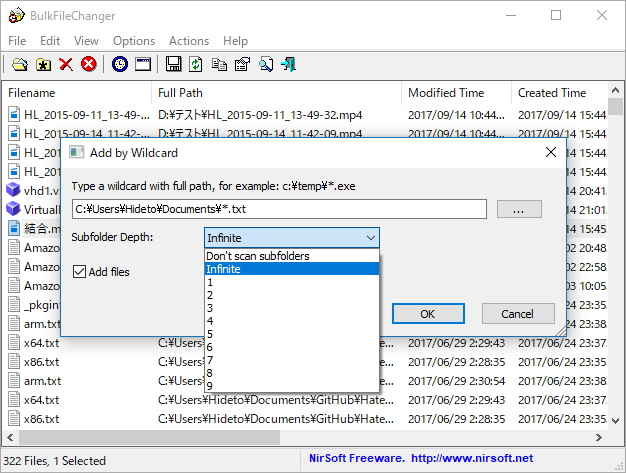The image size is (626, 473).
Task: Choose "Don't scan subfolders" in list
Action: click(292, 256)
